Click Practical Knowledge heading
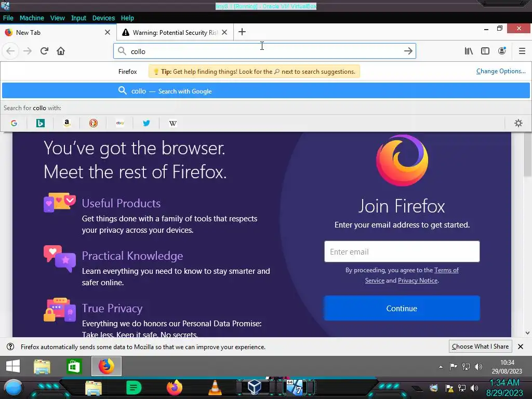 pyautogui.click(x=132, y=256)
